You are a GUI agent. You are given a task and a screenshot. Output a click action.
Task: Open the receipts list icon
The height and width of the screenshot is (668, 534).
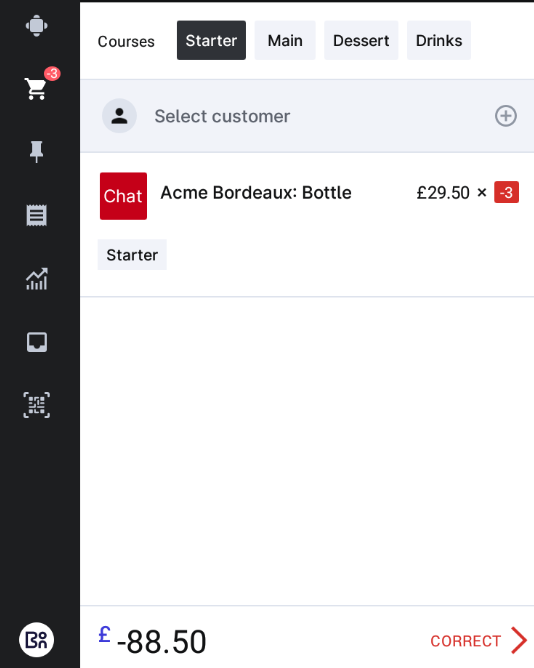36,215
